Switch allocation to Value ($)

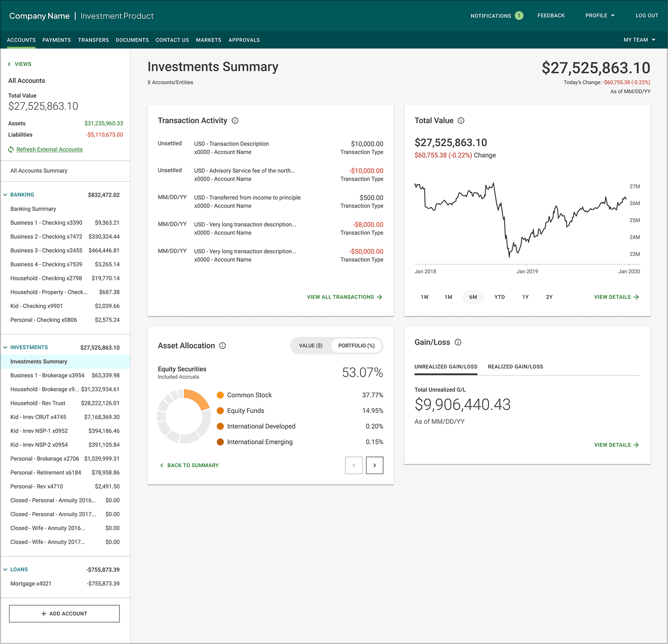[x=311, y=346]
